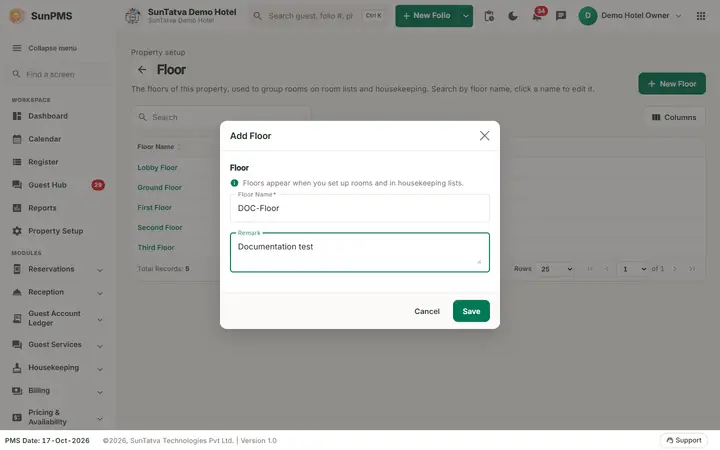This screenshot has width=720, height=450.
Task: Click the Reception bell icon
Action: (x=17, y=292)
